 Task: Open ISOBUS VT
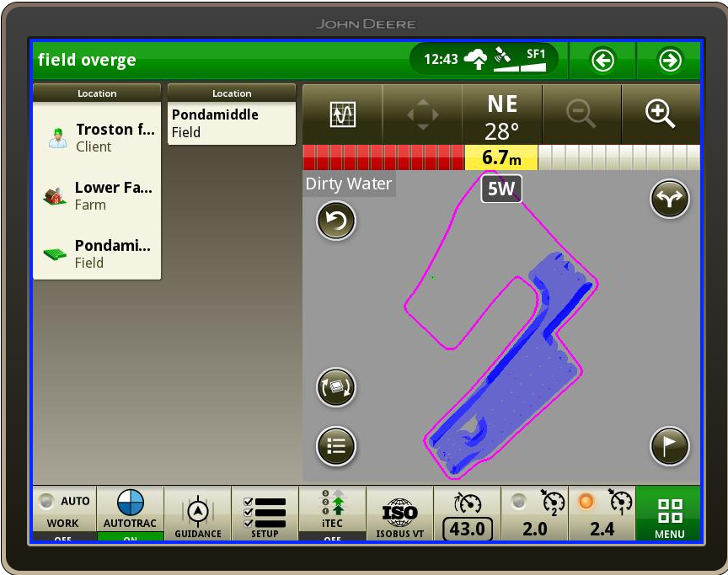399,514
